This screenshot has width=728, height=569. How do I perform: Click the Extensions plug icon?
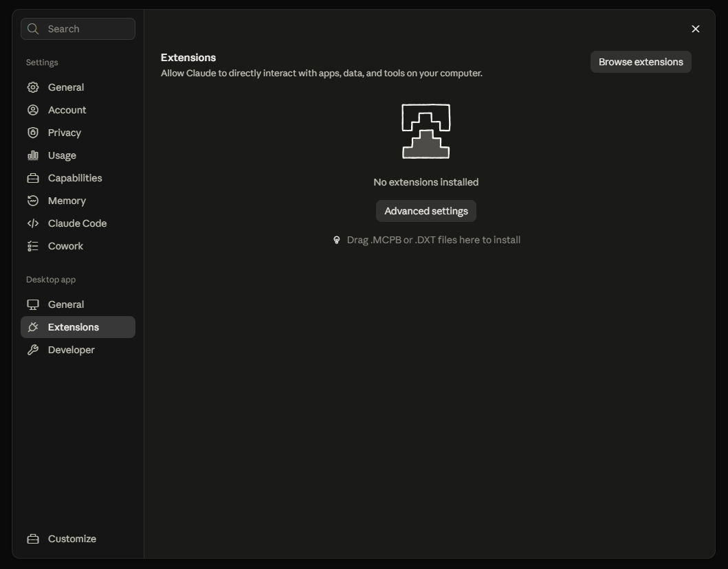[33, 327]
